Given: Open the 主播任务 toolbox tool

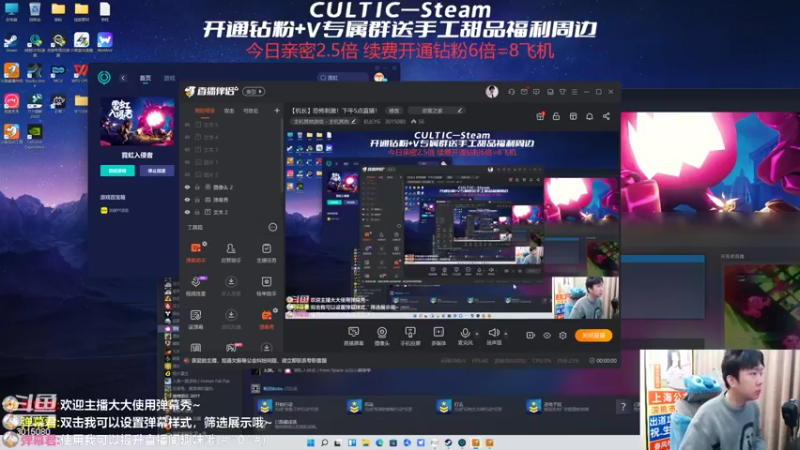Looking at the screenshot, I should 266,253.
